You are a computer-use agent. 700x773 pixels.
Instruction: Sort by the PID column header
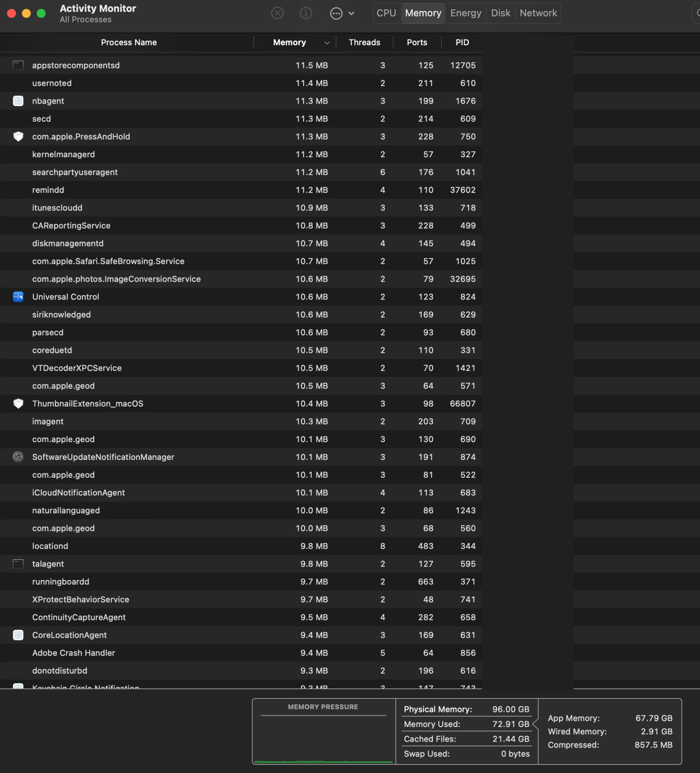462,43
